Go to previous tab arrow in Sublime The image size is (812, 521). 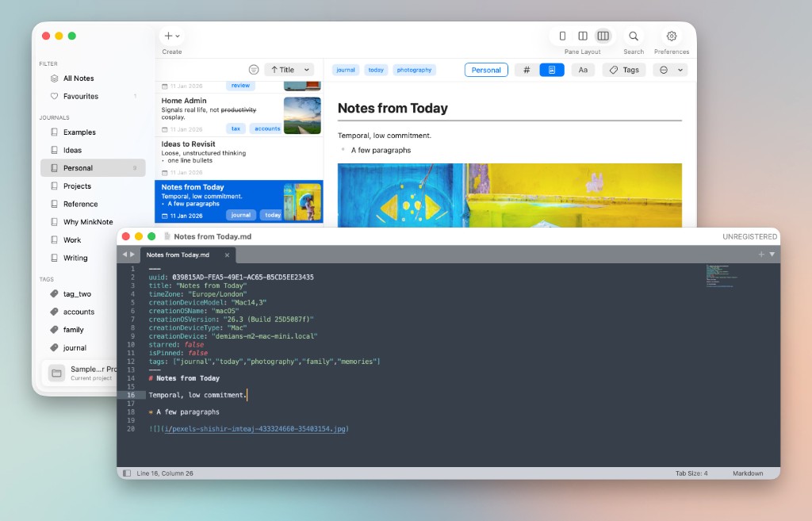tap(124, 255)
